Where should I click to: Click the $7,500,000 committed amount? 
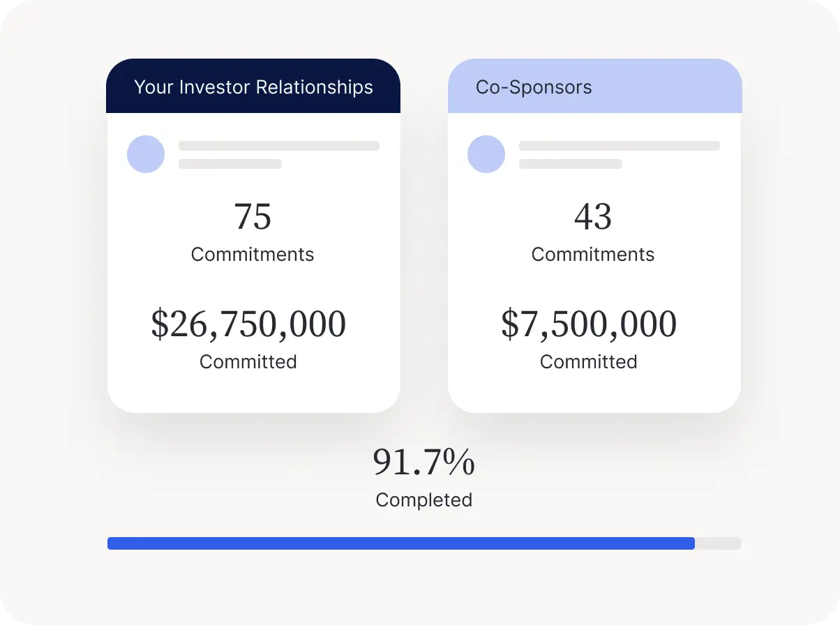pos(589,324)
